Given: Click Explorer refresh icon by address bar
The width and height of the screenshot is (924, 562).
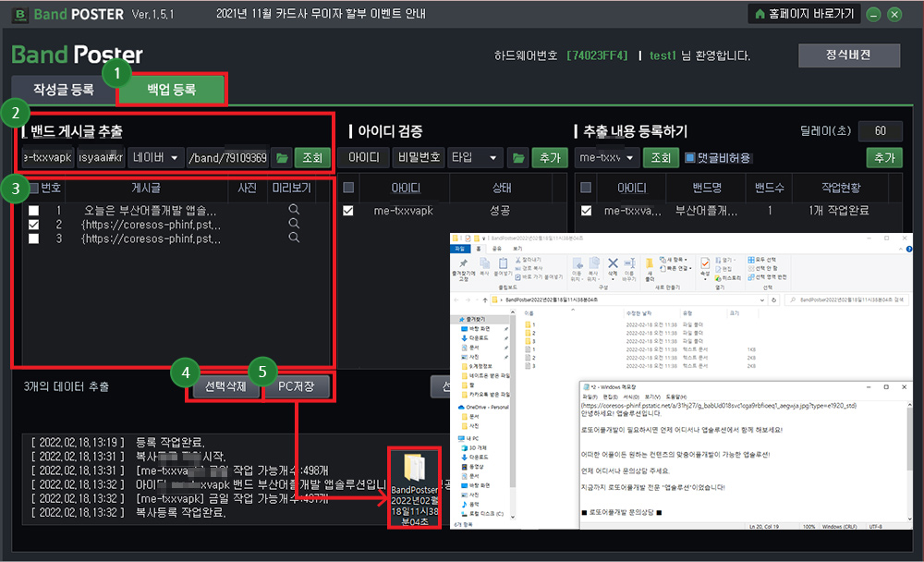Looking at the screenshot, I should [773, 299].
